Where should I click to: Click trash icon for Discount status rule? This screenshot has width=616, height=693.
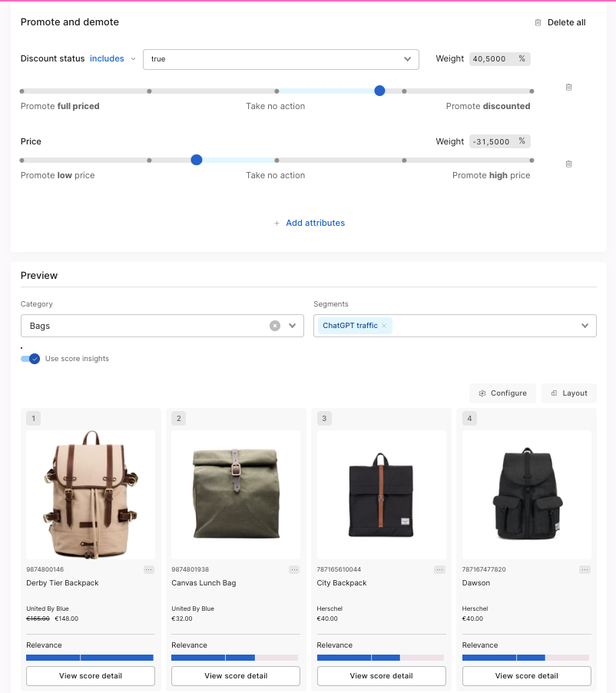(x=568, y=87)
